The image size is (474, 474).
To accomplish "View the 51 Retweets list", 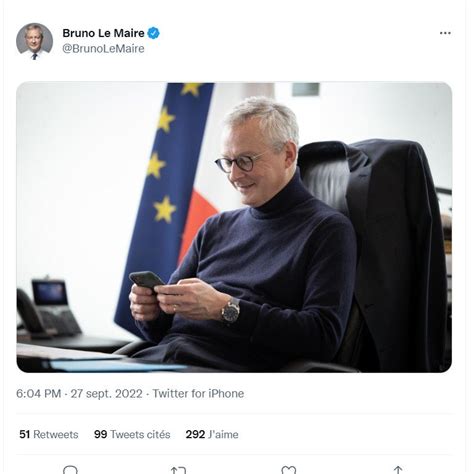I will [49, 434].
